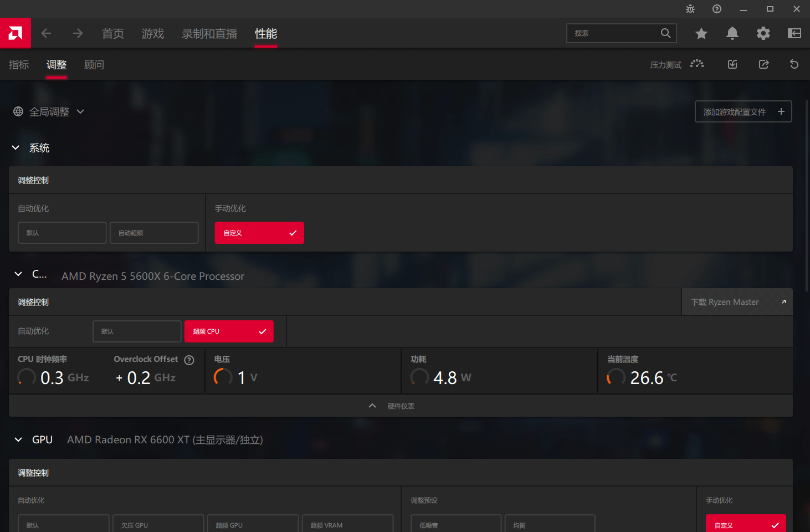This screenshot has height=532, width=810.
Task: Launch the stress test gauge icon
Action: point(697,64)
